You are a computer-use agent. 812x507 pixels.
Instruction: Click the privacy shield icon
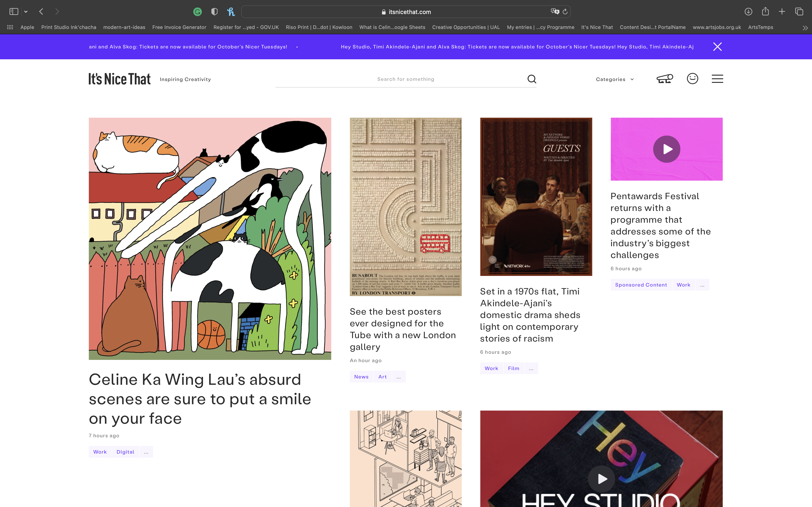214,12
